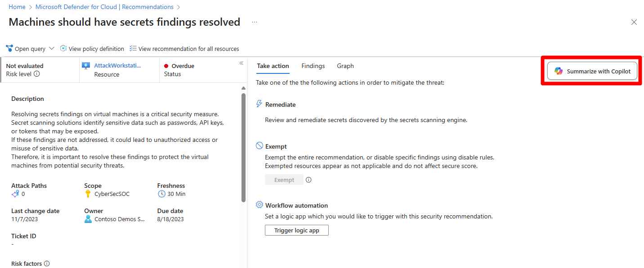The height and width of the screenshot is (268, 644).
Task: Click the Remediate lightning bolt icon
Action: click(259, 104)
